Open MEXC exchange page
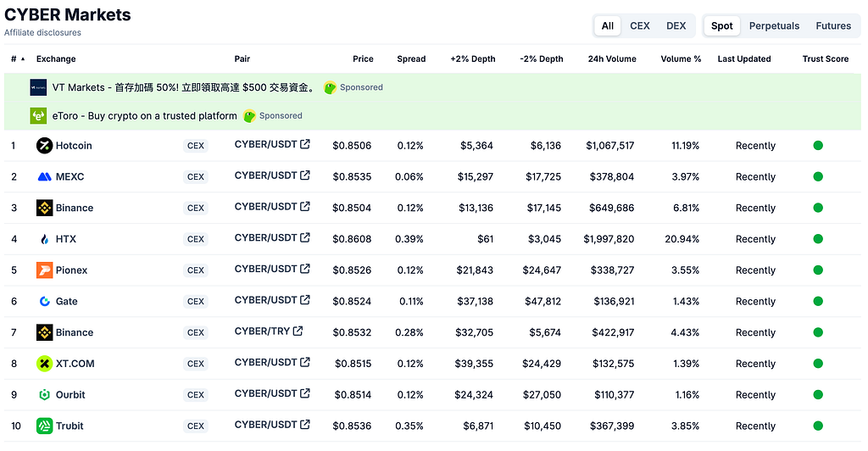 pyautogui.click(x=70, y=177)
